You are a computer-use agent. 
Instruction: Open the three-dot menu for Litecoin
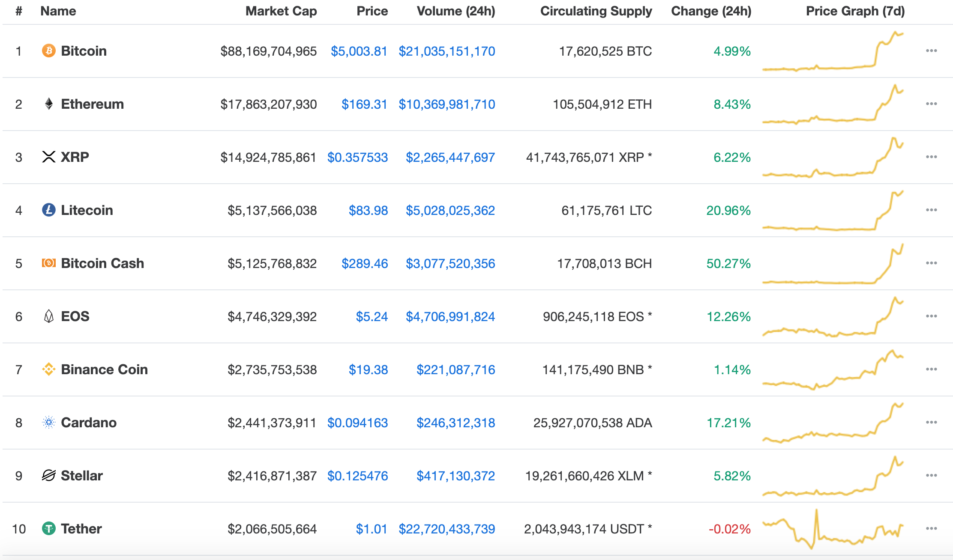931,210
